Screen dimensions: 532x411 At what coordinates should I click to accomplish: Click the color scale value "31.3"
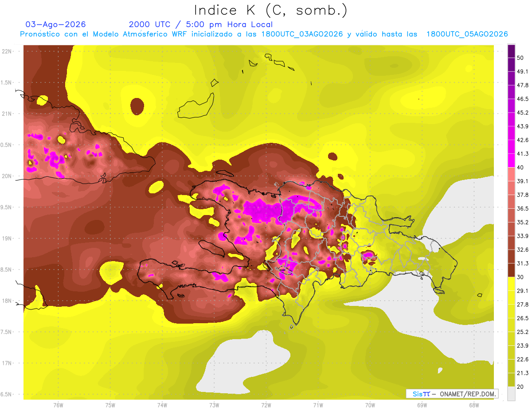tap(522, 263)
